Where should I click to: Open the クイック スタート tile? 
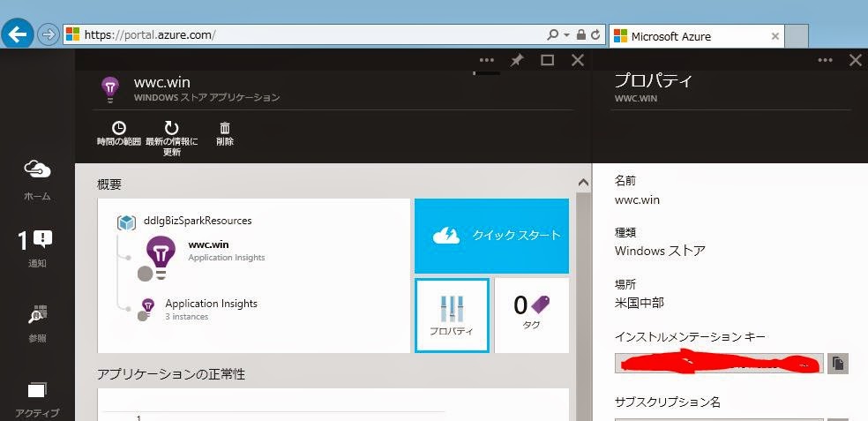point(491,236)
